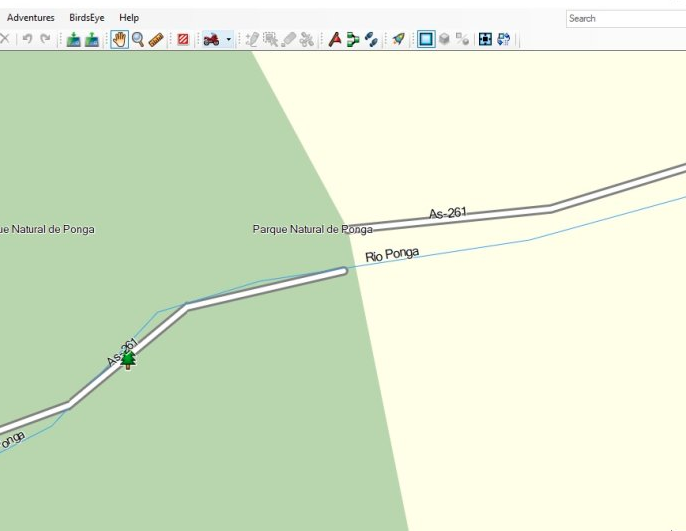Image resolution: width=686 pixels, height=531 pixels.
Task: Launch the rocket Trip Planner icon
Action: coord(398,39)
